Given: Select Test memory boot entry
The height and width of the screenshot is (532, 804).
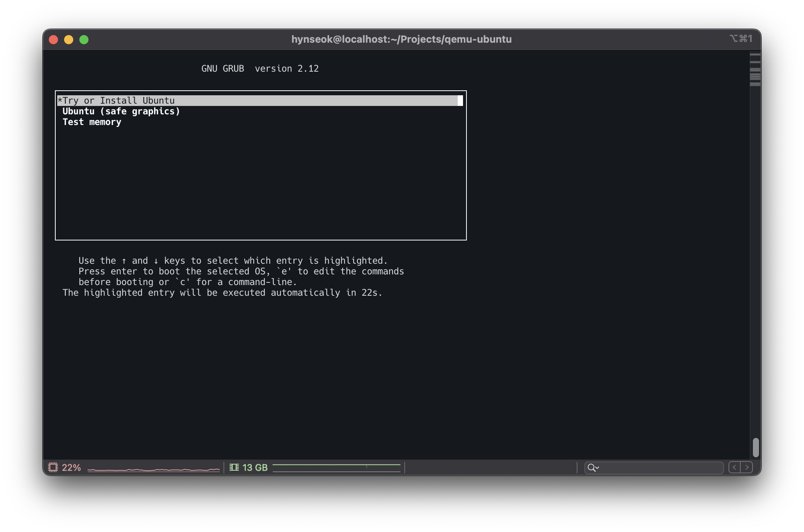Looking at the screenshot, I should tap(92, 122).
